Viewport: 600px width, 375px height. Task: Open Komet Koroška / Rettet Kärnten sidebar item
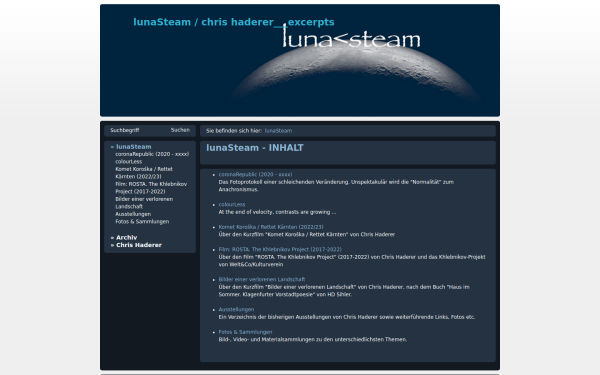[x=144, y=173]
